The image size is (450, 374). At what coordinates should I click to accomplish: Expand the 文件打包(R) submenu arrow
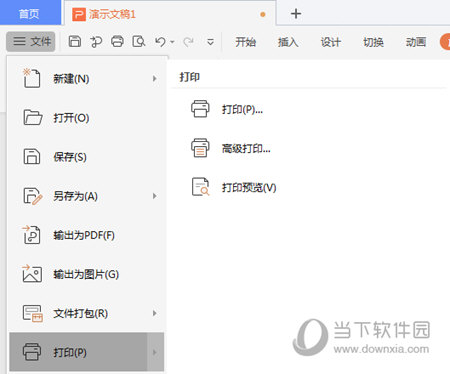pos(154,313)
